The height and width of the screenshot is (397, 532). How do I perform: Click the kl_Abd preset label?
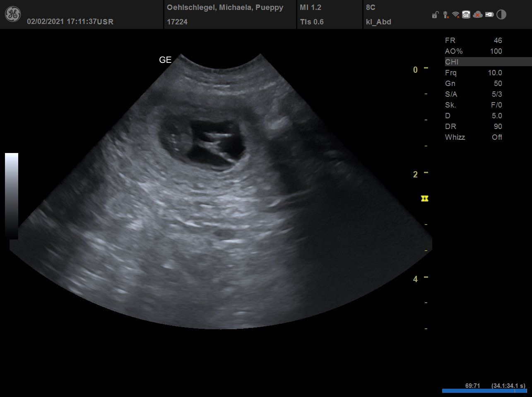[x=378, y=22]
